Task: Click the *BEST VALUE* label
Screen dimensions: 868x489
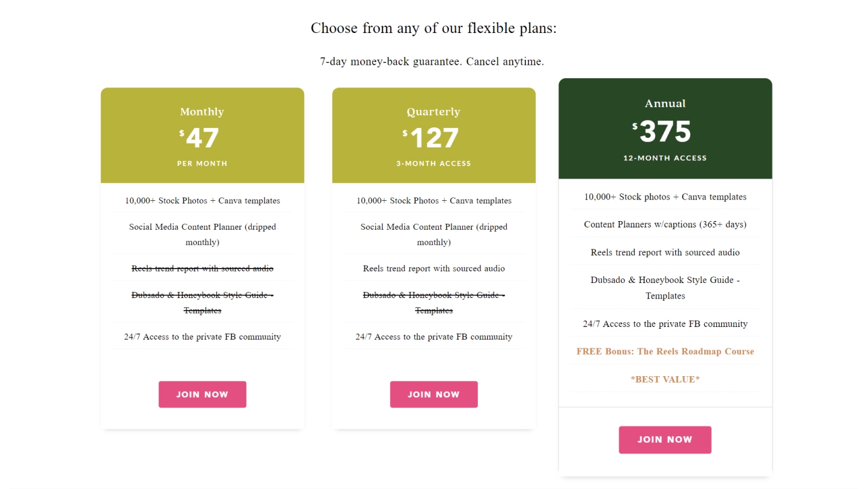Action: [665, 379]
